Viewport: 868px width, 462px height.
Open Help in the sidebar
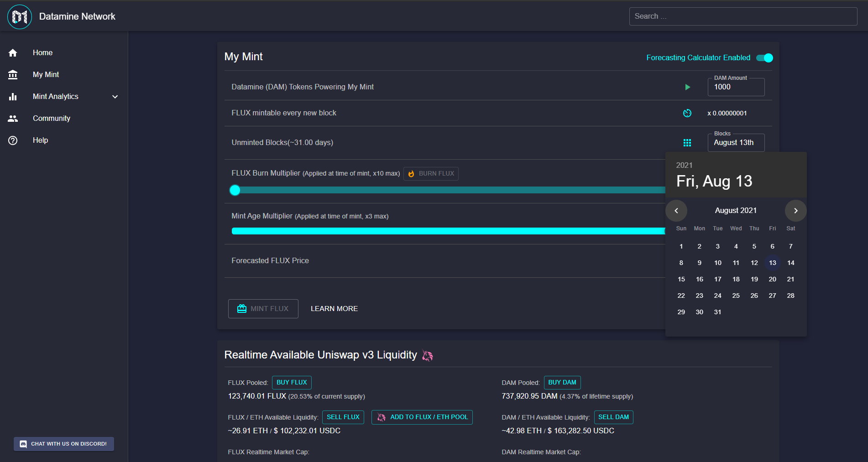64,140
